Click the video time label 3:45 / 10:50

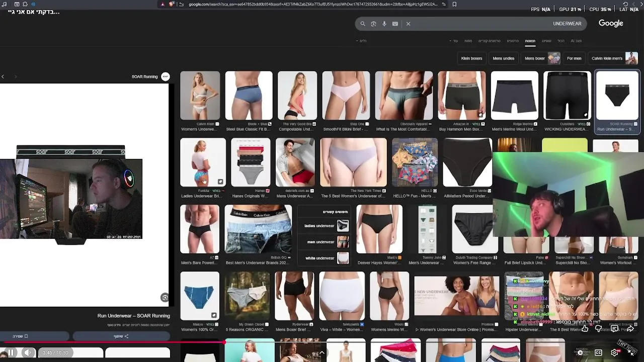[x=55, y=352]
